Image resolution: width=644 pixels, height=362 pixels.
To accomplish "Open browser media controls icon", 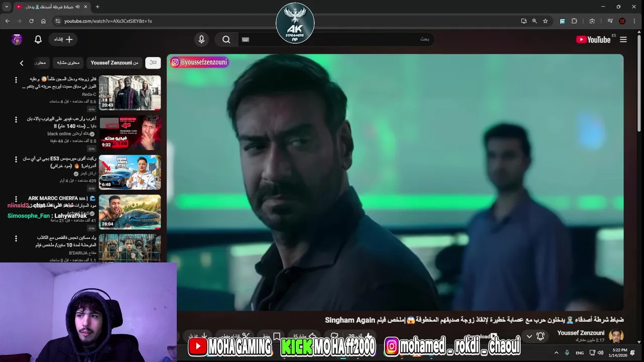I will point(610,21).
